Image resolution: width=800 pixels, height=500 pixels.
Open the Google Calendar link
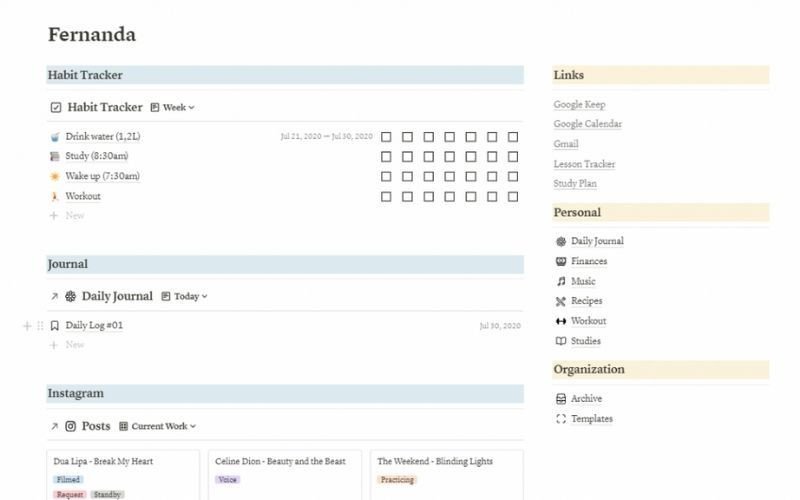(x=587, y=124)
